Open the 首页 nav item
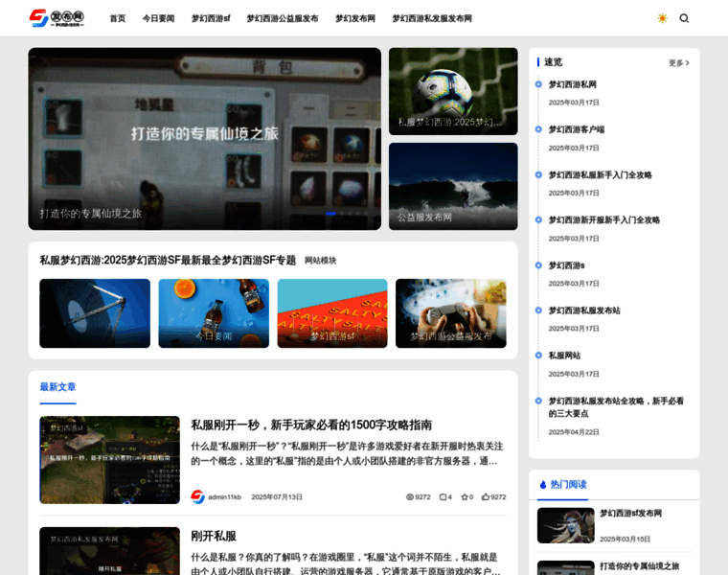Image resolution: width=728 pixels, height=575 pixels. point(118,18)
